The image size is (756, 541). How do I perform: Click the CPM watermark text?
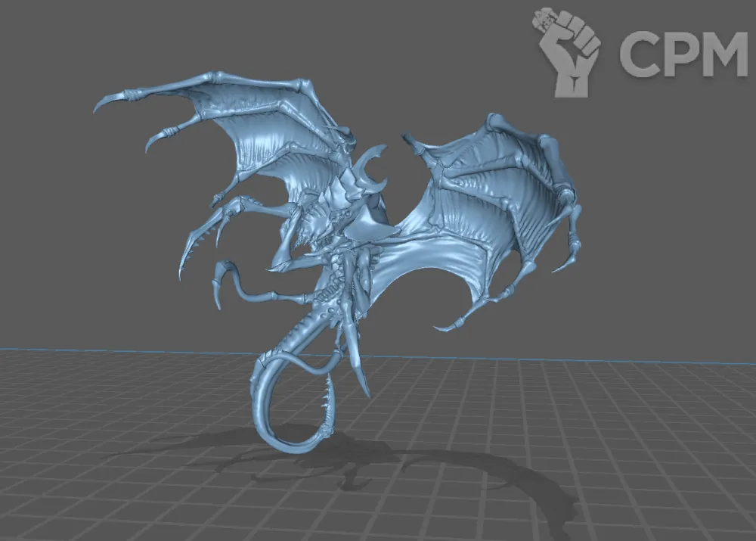[683, 53]
